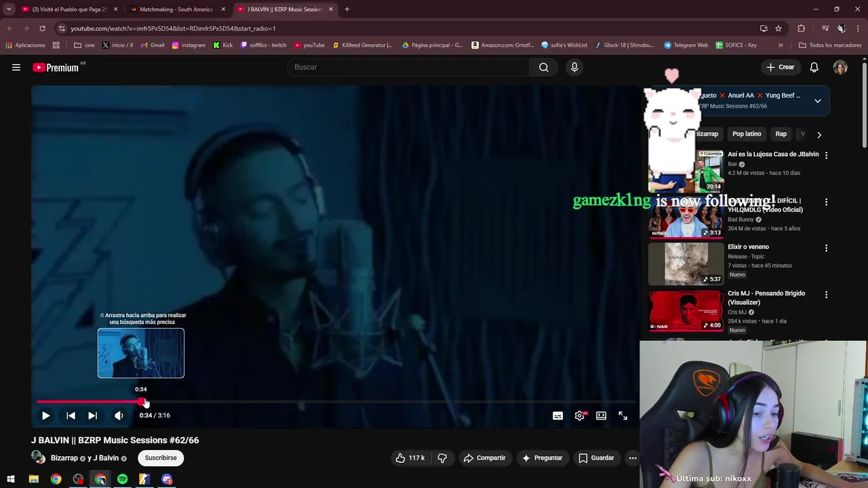868x488 pixels.
Task: Open Chrome three-dot menu
Action: click(859, 28)
